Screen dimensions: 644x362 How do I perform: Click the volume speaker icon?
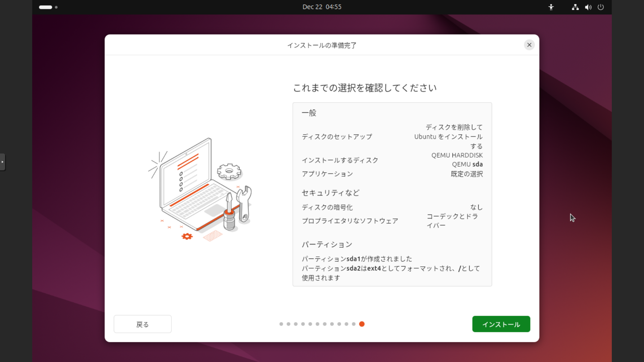(588, 7)
